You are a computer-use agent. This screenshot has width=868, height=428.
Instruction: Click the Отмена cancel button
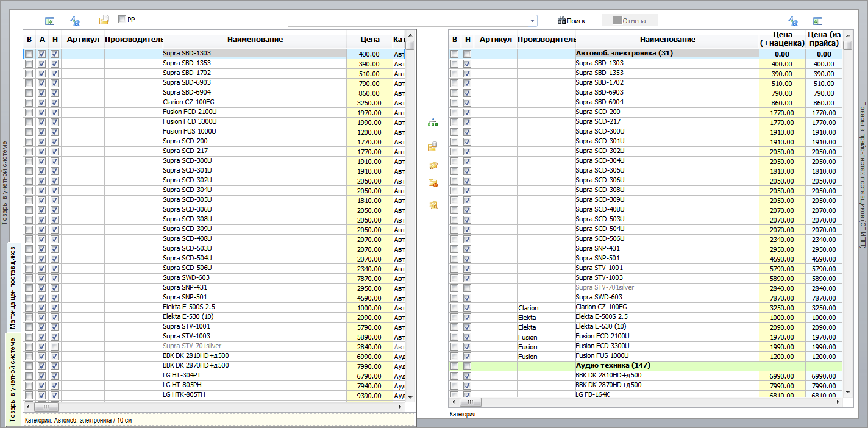630,21
